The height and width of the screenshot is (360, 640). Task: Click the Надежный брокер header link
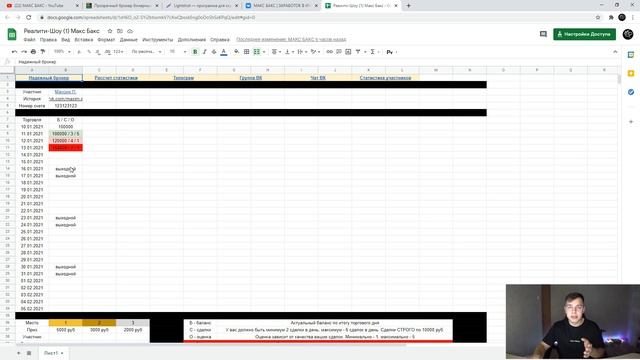click(49, 78)
